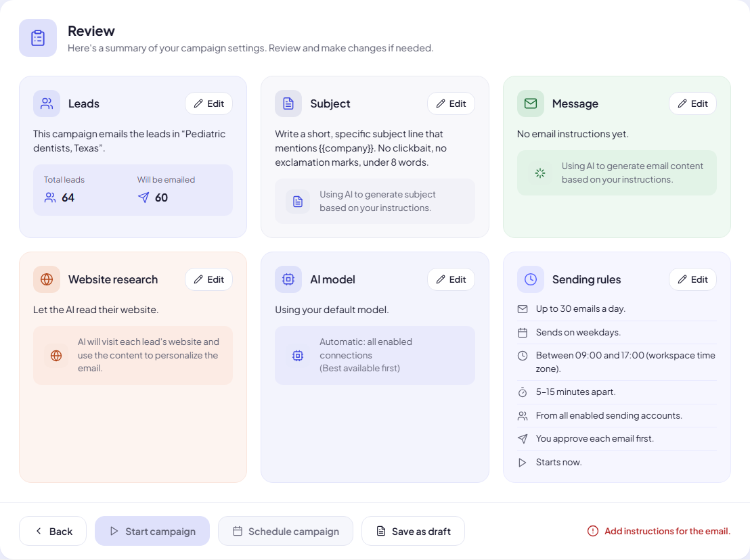This screenshot has width=750, height=560.
Task: Change the AI model with Edit
Action: point(451,279)
